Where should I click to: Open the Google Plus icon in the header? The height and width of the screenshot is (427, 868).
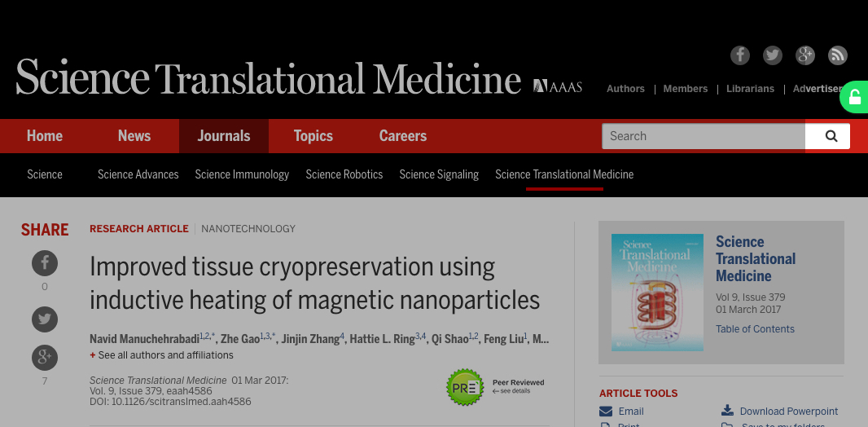805,55
